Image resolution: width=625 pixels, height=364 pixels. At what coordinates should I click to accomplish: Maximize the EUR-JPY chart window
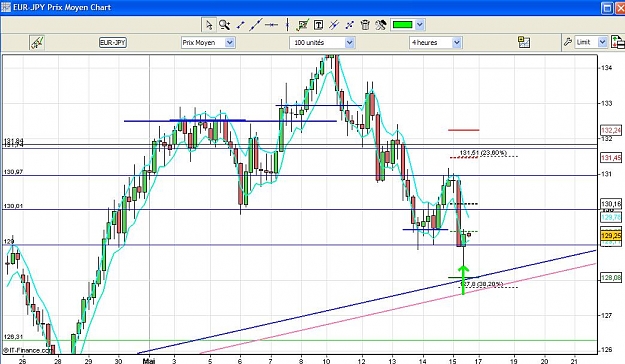tap(607, 8)
